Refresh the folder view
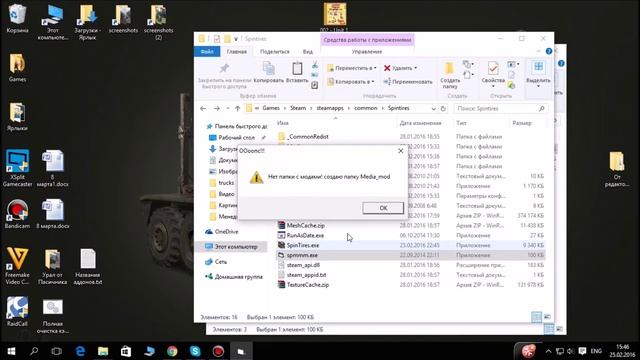This screenshot has height=360, width=640. pyautogui.click(x=443, y=109)
